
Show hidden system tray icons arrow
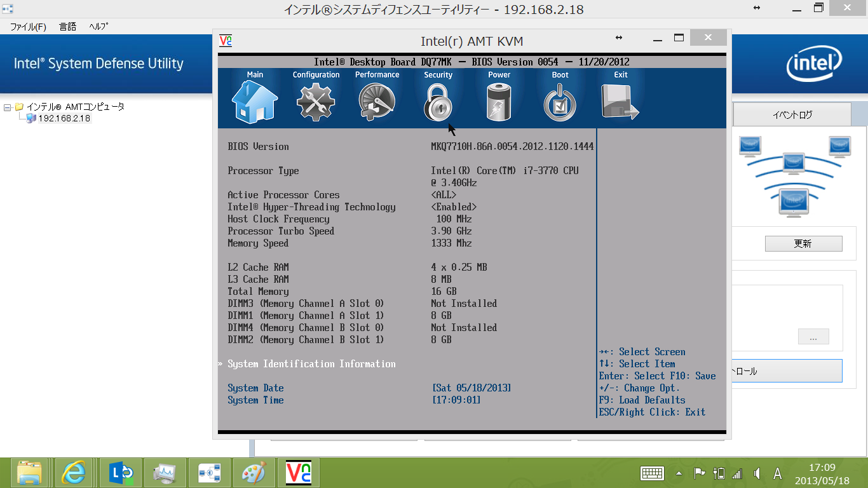pyautogui.click(x=679, y=473)
